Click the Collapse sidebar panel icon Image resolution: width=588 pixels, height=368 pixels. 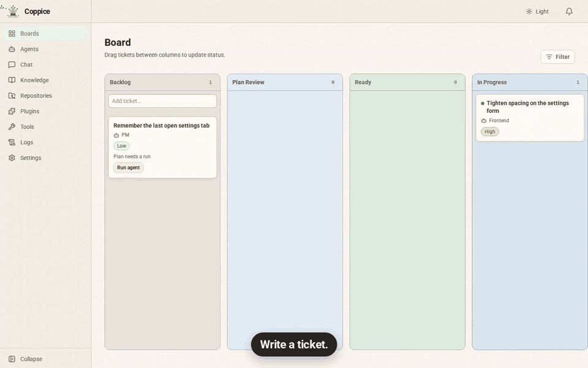(x=12, y=359)
